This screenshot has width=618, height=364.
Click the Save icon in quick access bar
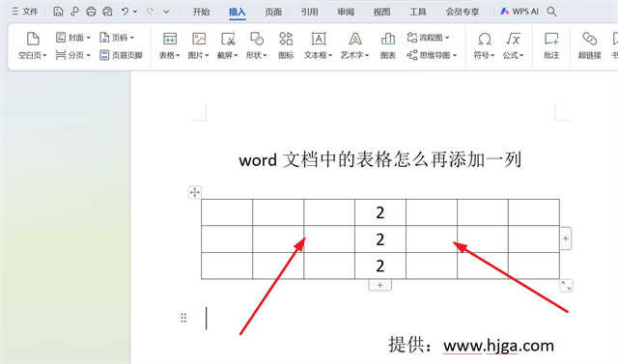click(x=58, y=12)
